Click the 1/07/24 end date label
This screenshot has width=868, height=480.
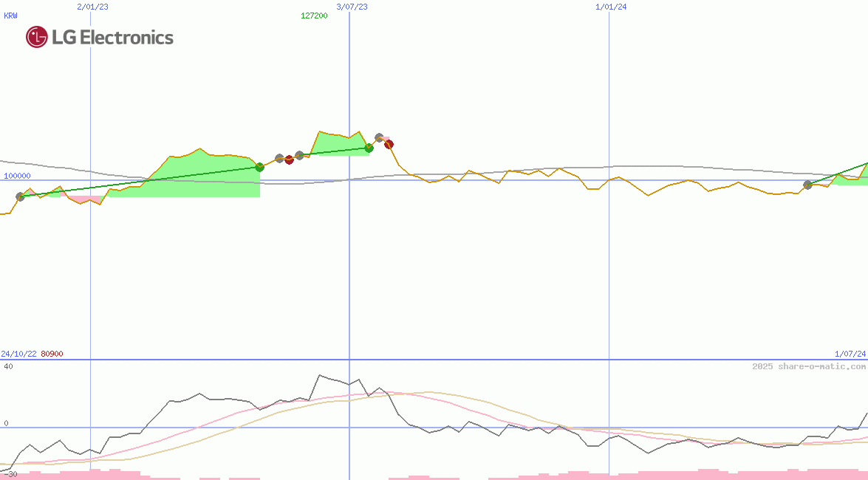[850, 354]
